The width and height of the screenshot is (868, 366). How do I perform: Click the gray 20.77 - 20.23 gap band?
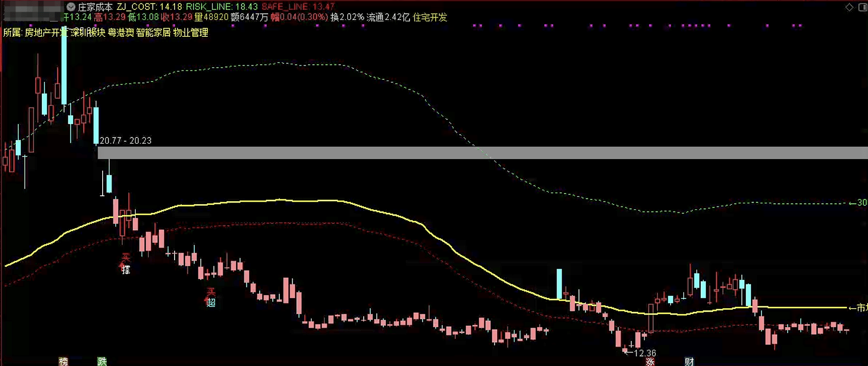tap(483, 153)
